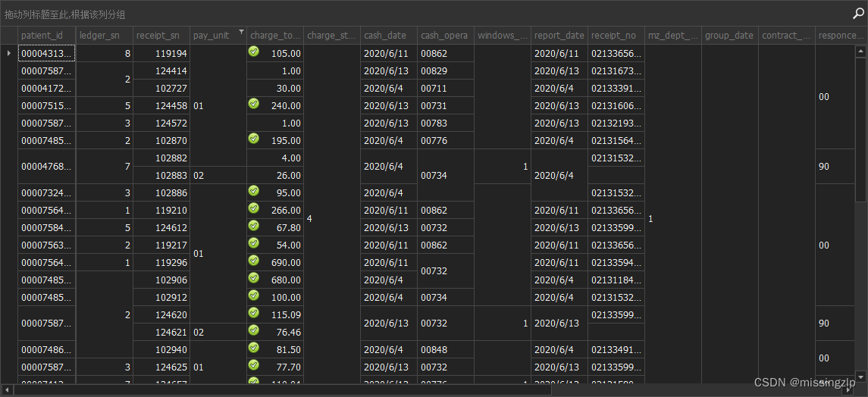Click the receipt_no column header
868x397 pixels.
point(616,36)
